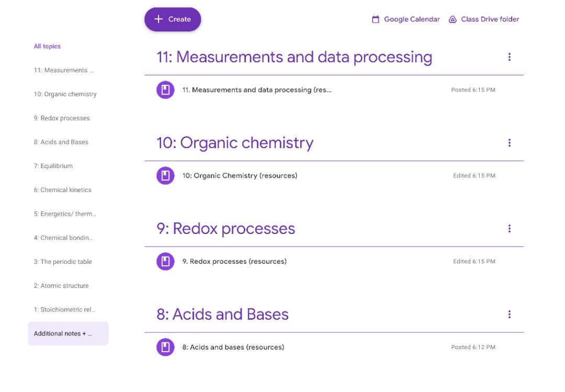
Task: Open the 8: Acids and Bases topic menu
Action: (x=510, y=314)
